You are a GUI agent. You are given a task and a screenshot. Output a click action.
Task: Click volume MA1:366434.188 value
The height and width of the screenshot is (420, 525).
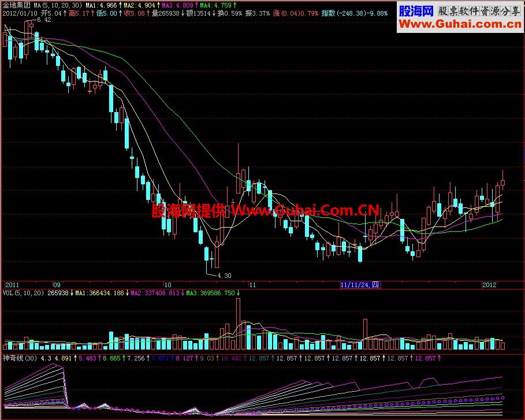pos(100,293)
